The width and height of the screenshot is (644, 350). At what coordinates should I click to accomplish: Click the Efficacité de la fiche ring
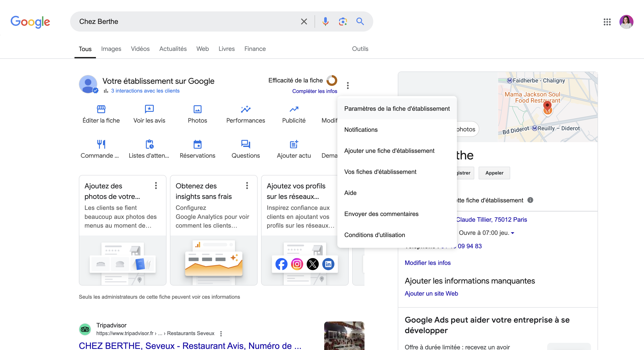(x=332, y=80)
